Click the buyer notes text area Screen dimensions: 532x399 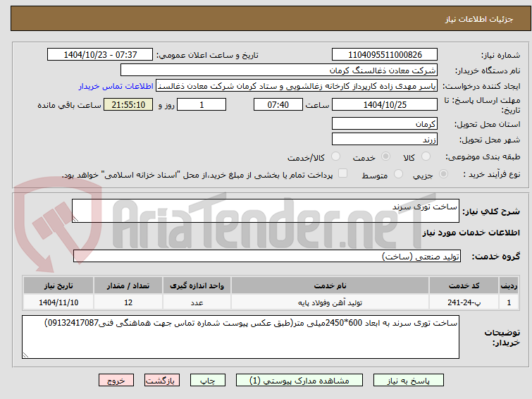(240, 337)
